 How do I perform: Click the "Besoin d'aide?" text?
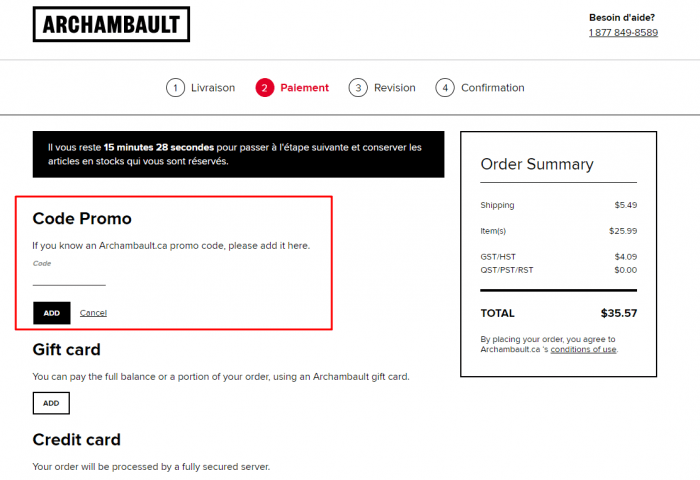click(623, 17)
